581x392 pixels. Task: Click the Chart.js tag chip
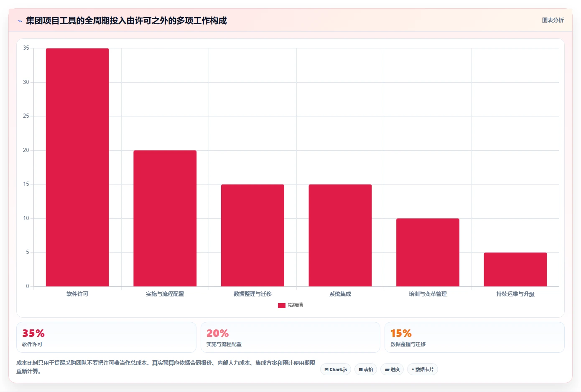coord(336,369)
